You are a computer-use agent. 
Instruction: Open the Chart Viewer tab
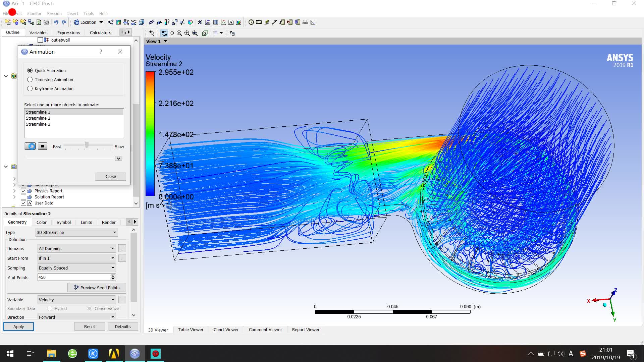[x=226, y=329]
